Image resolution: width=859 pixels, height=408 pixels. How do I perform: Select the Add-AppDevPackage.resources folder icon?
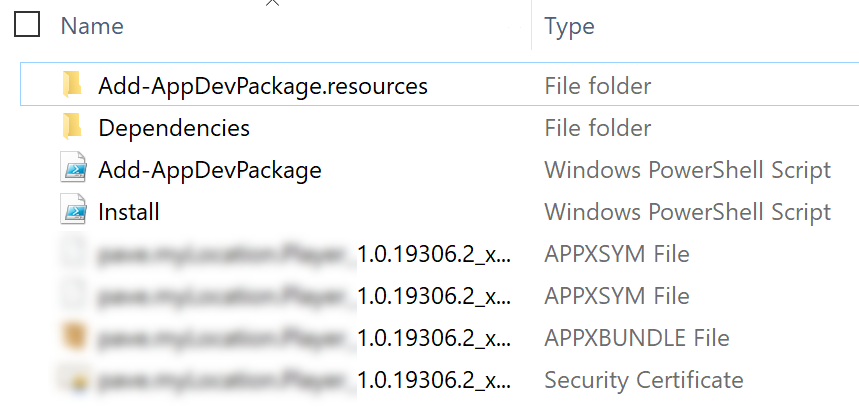(x=72, y=85)
